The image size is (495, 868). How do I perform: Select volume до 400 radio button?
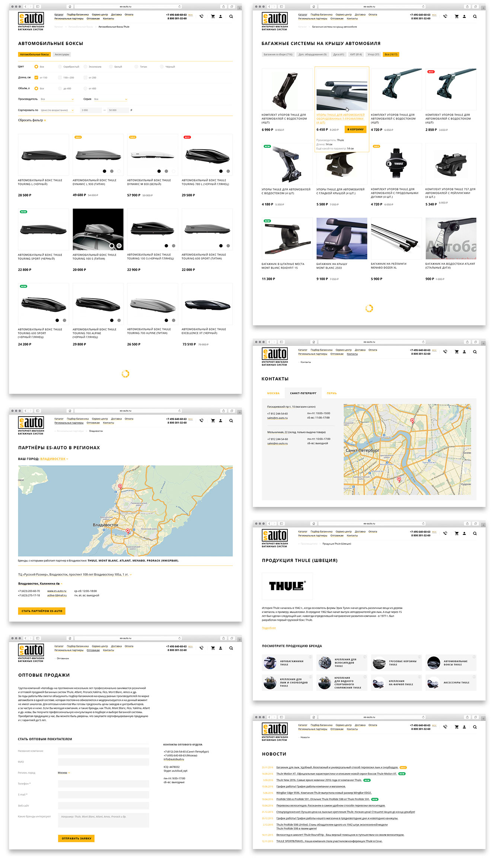pyautogui.click(x=60, y=89)
